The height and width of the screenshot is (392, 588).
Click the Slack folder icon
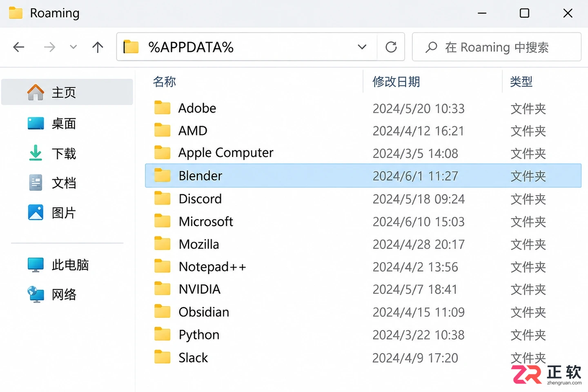163,357
